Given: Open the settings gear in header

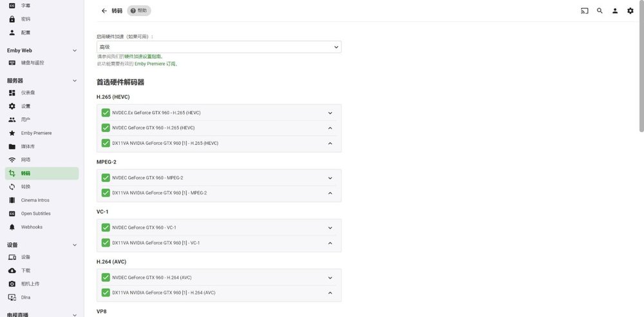Looking at the screenshot, I should (630, 11).
